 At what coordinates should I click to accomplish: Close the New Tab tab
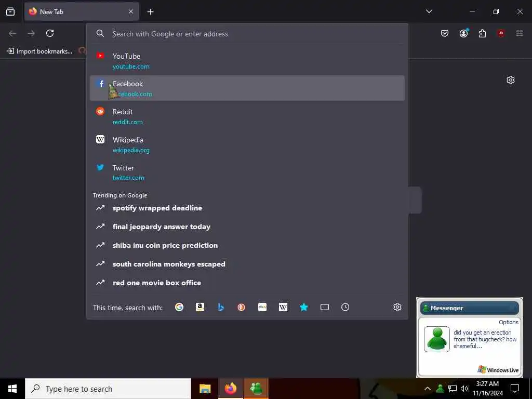pos(131,11)
